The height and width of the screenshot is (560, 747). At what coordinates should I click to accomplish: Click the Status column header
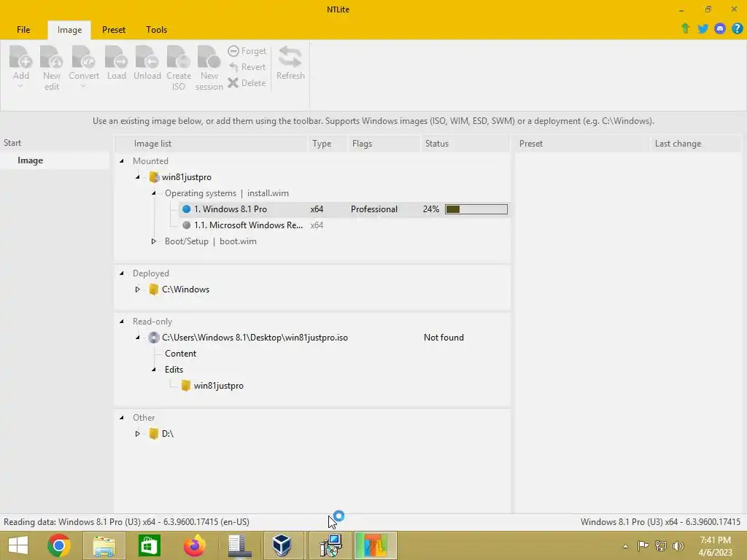click(465, 144)
